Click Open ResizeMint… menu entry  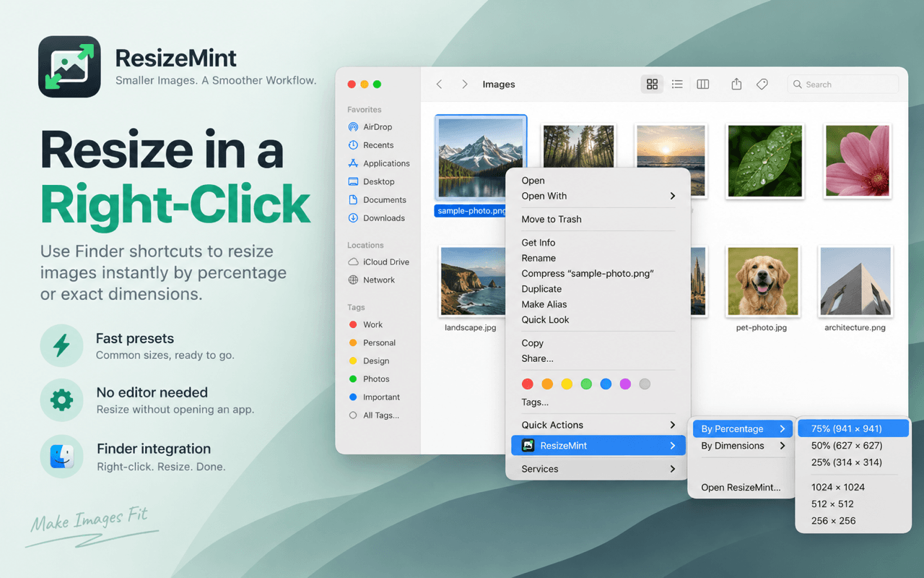tap(742, 487)
